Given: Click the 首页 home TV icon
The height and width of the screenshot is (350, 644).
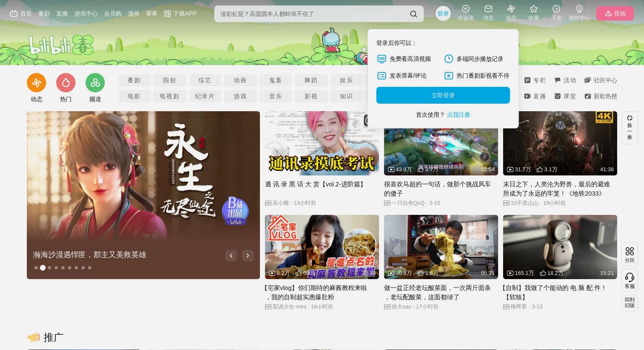Looking at the screenshot, I should click(14, 13).
